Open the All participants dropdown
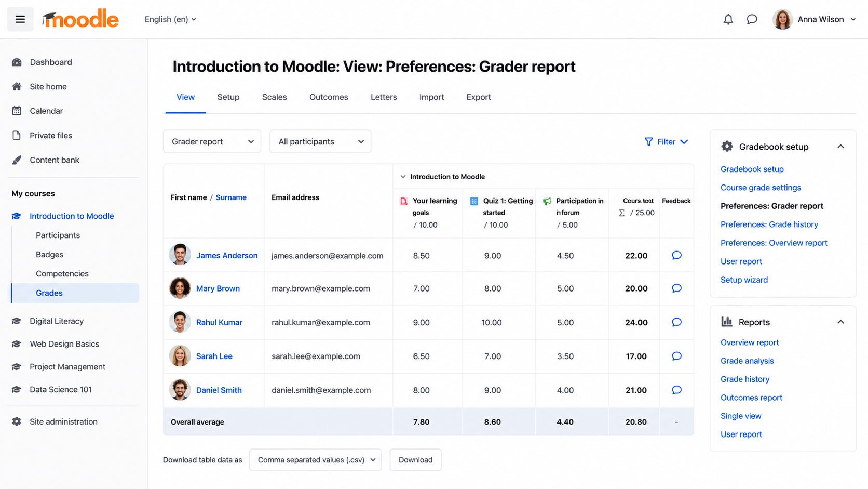This screenshot has width=868, height=489. coord(320,141)
